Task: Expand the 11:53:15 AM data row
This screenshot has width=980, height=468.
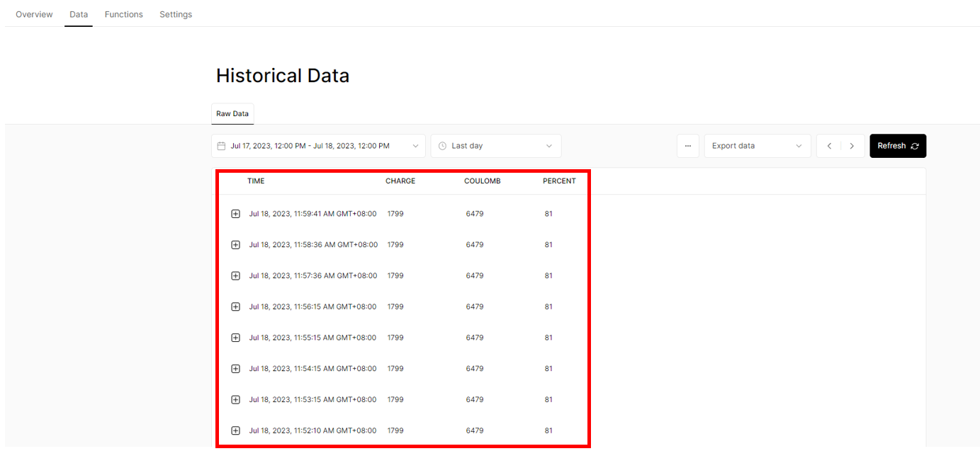Action: (x=236, y=399)
